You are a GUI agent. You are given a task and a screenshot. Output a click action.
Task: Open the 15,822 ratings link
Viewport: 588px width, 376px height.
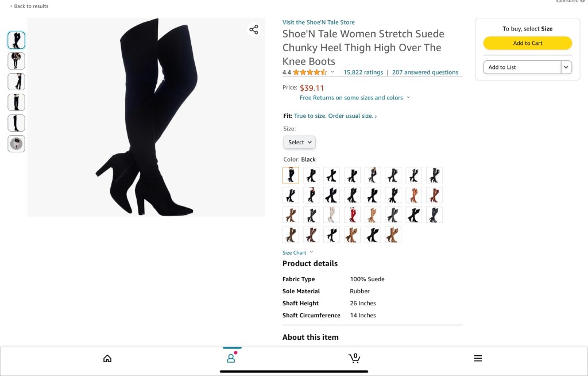363,72
